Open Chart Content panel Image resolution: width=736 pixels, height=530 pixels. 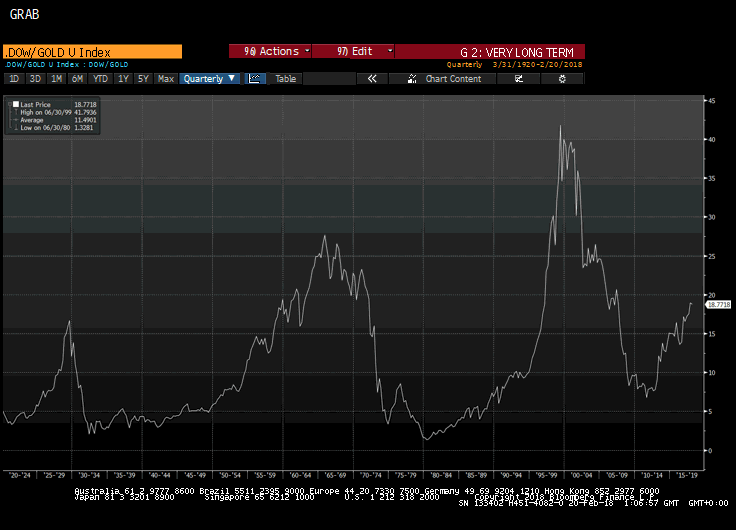click(444, 79)
